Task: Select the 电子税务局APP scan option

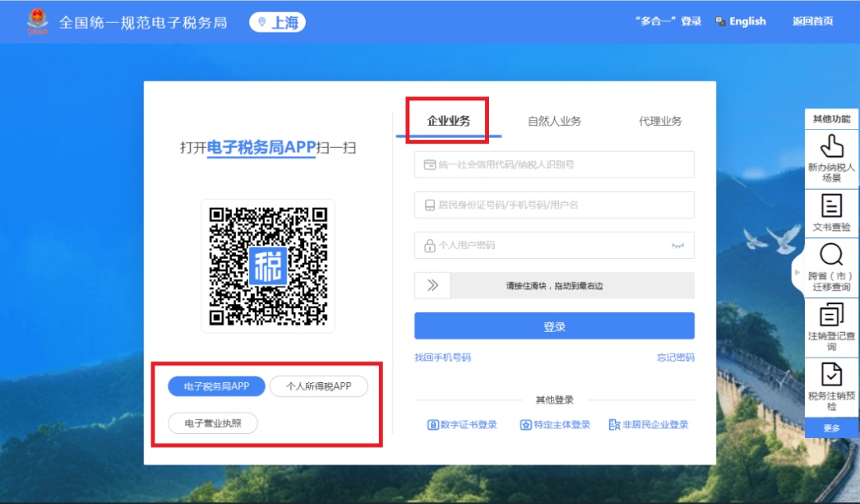Action: [x=217, y=386]
